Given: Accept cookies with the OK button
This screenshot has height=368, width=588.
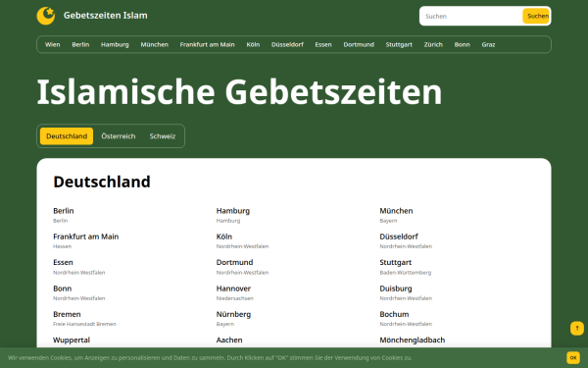Looking at the screenshot, I should 573,358.
